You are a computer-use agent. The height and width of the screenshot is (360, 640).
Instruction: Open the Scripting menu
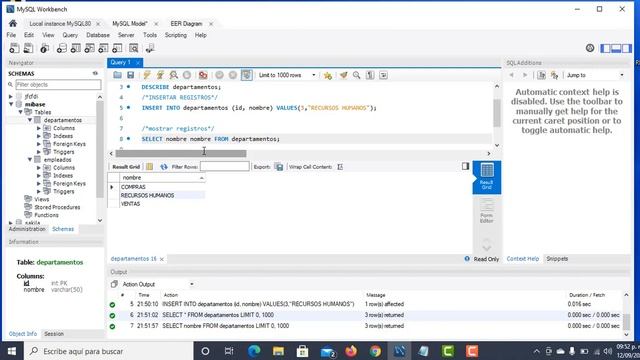176,35
